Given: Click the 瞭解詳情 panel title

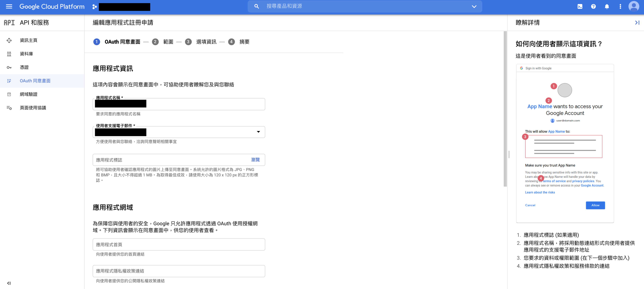Looking at the screenshot, I should pos(528,23).
